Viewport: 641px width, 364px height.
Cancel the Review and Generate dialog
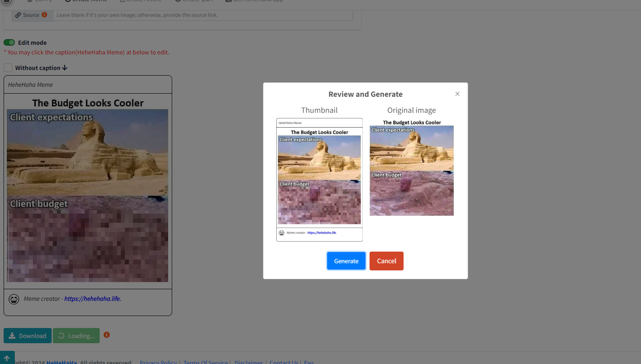386,261
